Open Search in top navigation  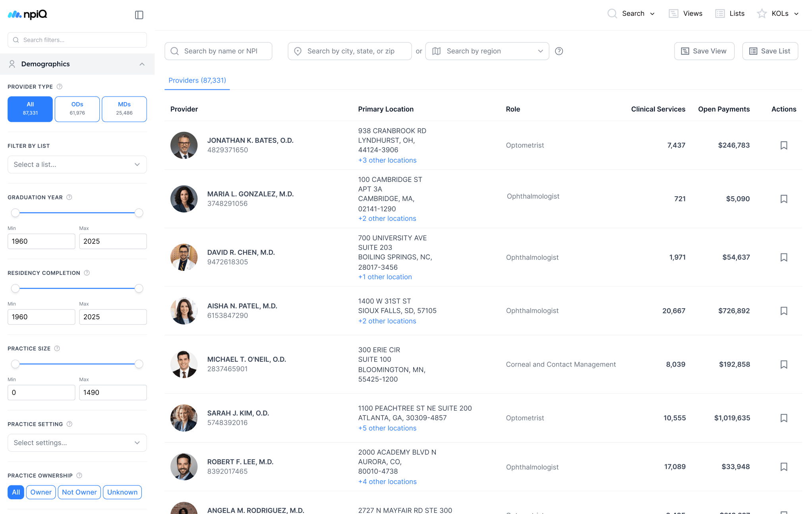click(x=633, y=14)
